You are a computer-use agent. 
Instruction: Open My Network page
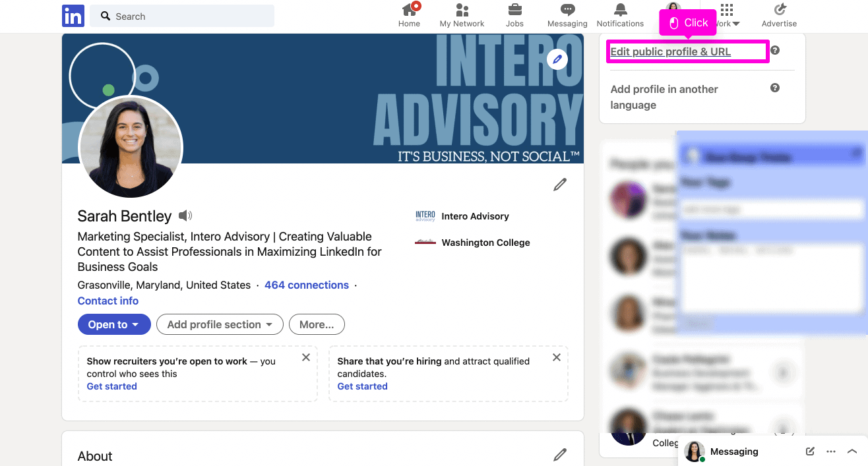point(462,16)
